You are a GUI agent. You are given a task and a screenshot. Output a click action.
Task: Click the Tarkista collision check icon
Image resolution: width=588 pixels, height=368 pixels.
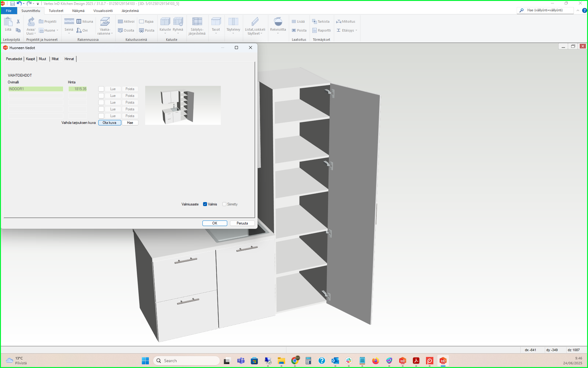click(x=314, y=21)
